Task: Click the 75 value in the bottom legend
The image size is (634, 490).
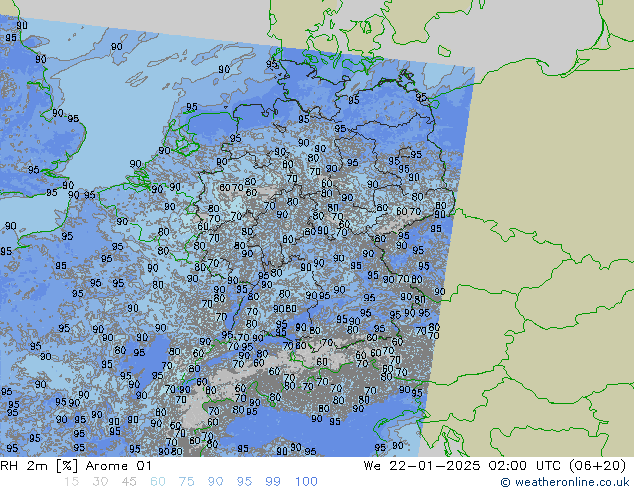Action: click(x=186, y=482)
